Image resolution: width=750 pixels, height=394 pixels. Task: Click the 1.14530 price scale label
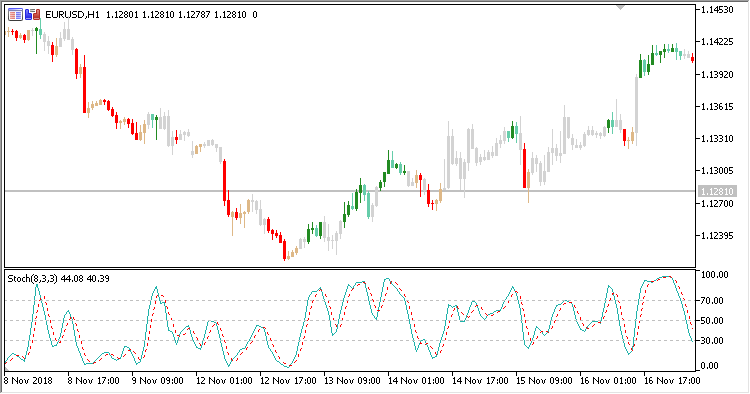[x=717, y=10]
